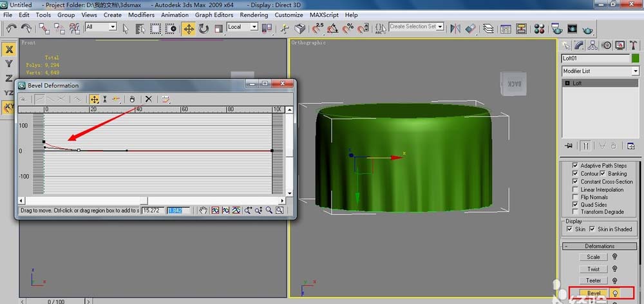The image size is (644, 304).
Task: Open the Hierarchy panel tab icon
Action: [x=592, y=45]
